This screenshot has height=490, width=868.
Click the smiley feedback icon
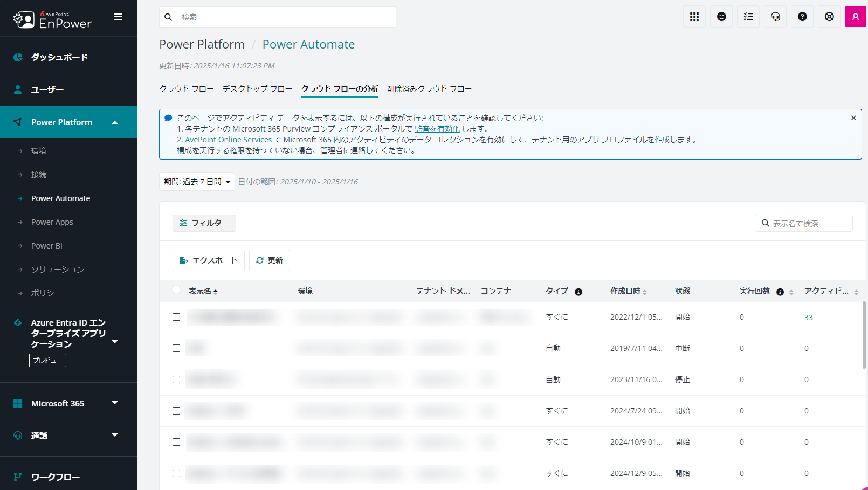(x=721, y=17)
